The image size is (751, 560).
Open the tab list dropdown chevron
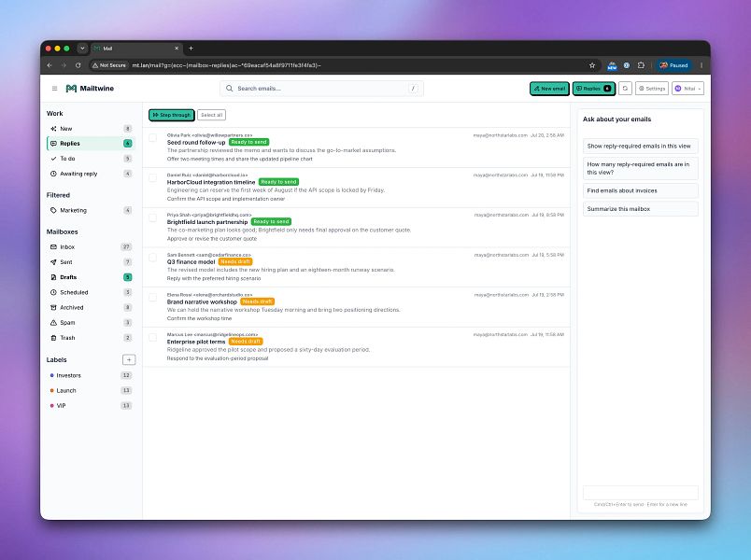pos(82,49)
